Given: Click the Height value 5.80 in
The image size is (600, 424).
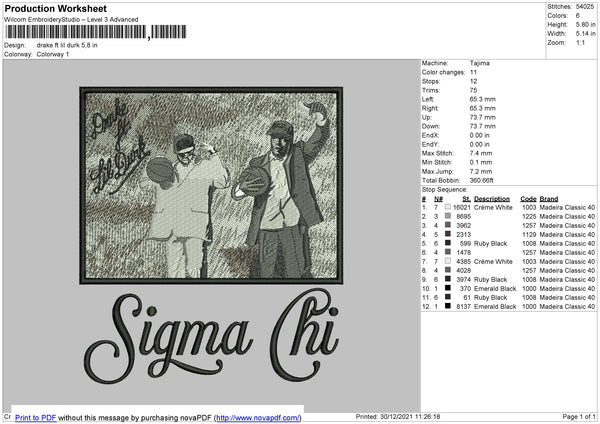Looking at the screenshot, I should point(585,24).
